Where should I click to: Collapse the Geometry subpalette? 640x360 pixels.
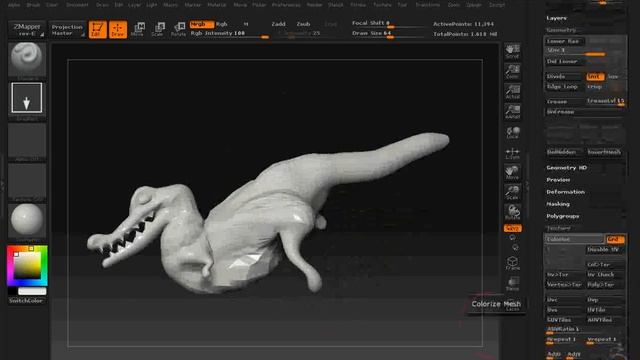[561, 30]
